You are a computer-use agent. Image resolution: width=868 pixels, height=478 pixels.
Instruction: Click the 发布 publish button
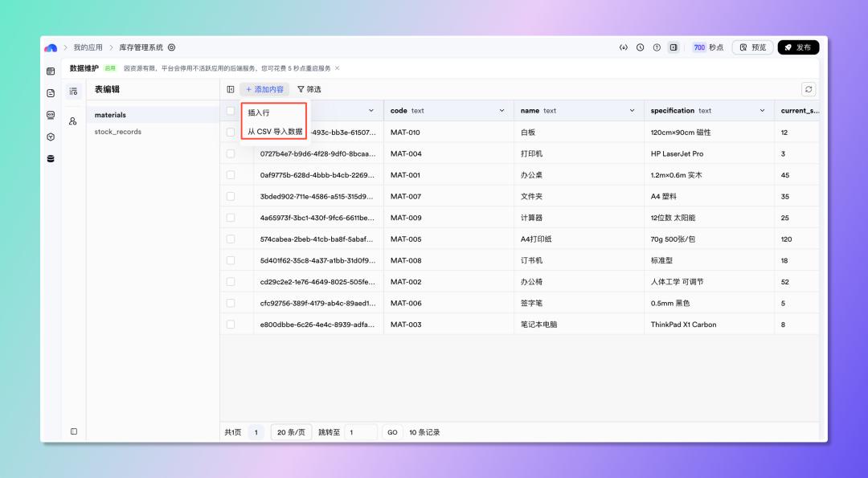(x=798, y=47)
